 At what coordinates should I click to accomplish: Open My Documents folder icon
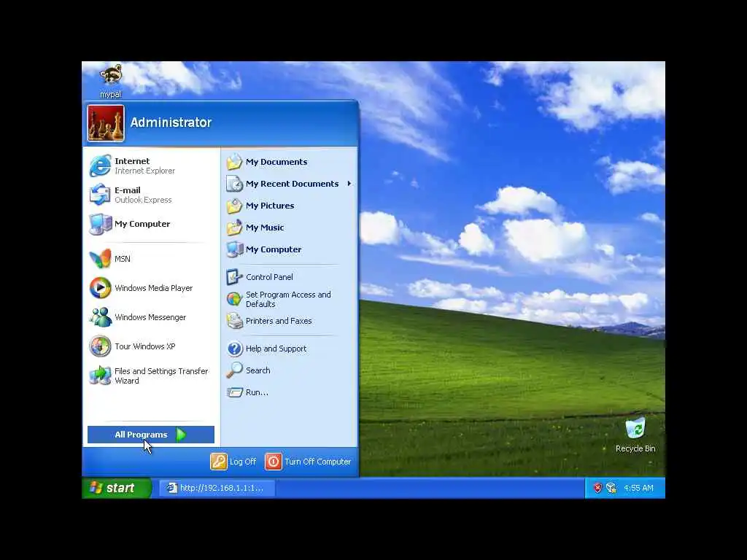coord(234,162)
